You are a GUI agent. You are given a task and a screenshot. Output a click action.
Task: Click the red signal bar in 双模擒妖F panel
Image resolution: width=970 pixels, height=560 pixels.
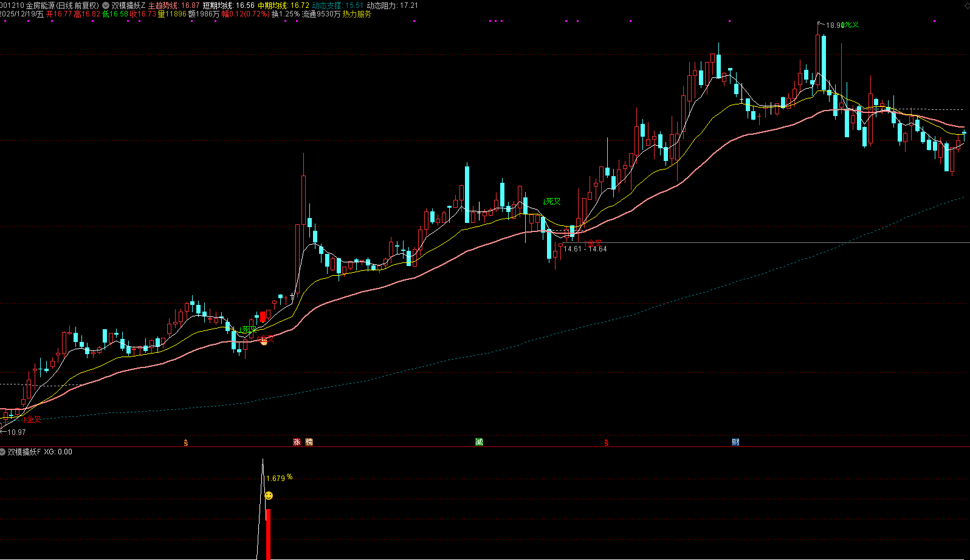[x=268, y=534]
